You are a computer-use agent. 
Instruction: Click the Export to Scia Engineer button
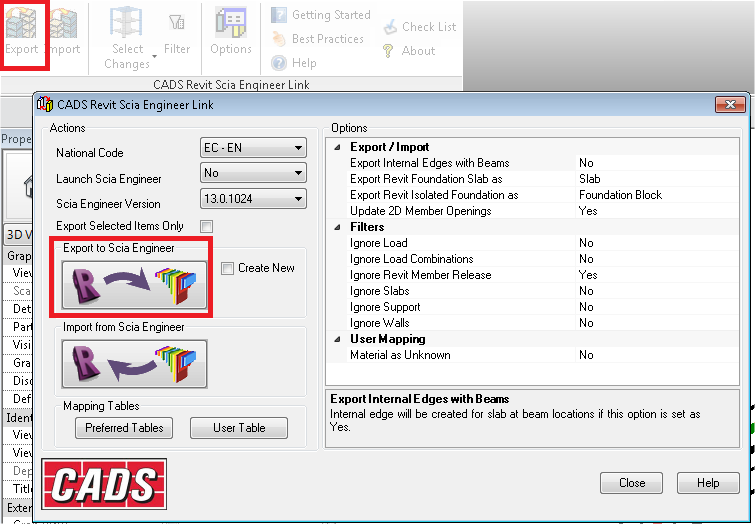(x=134, y=283)
